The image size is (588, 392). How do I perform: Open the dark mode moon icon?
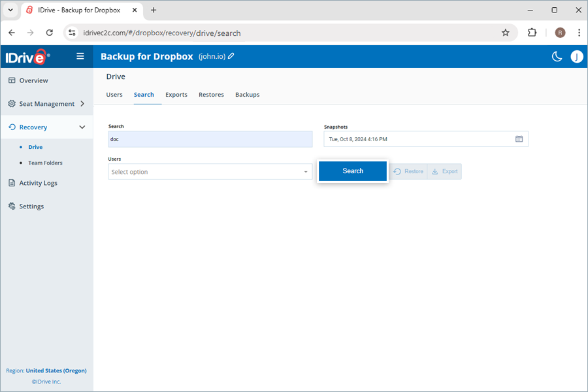point(557,57)
